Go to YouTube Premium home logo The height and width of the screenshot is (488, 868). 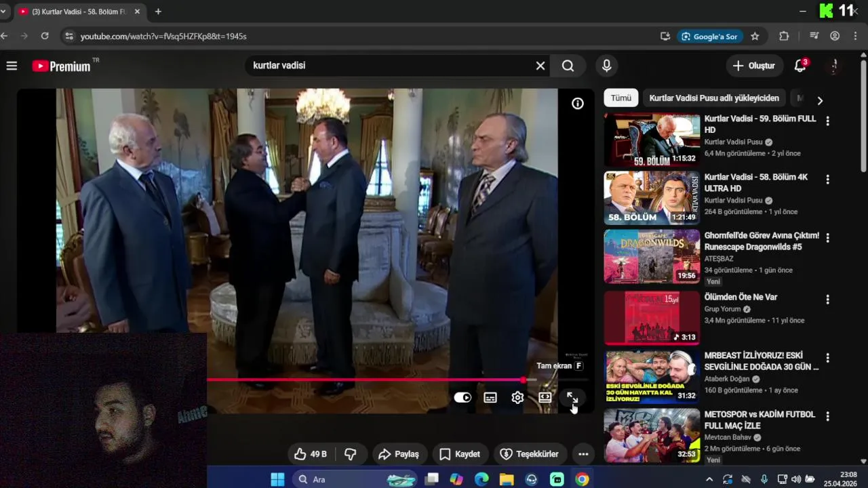pos(61,66)
